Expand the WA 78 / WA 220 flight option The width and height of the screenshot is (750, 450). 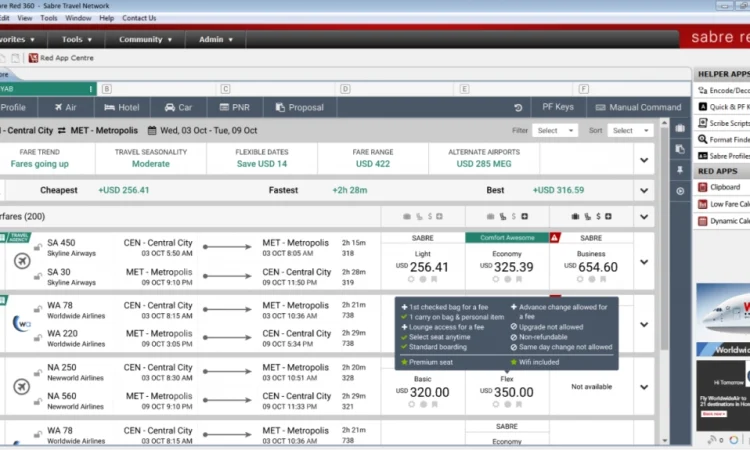pos(644,325)
